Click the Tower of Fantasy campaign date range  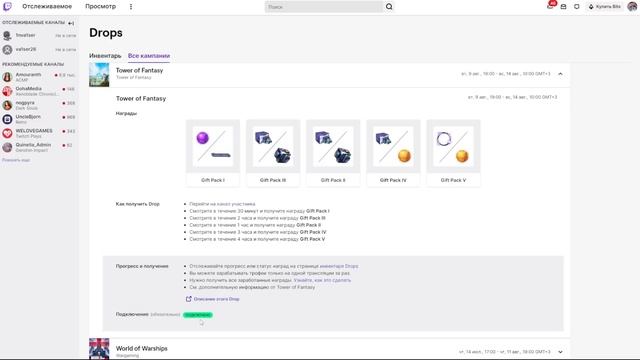click(x=506, y=74)
